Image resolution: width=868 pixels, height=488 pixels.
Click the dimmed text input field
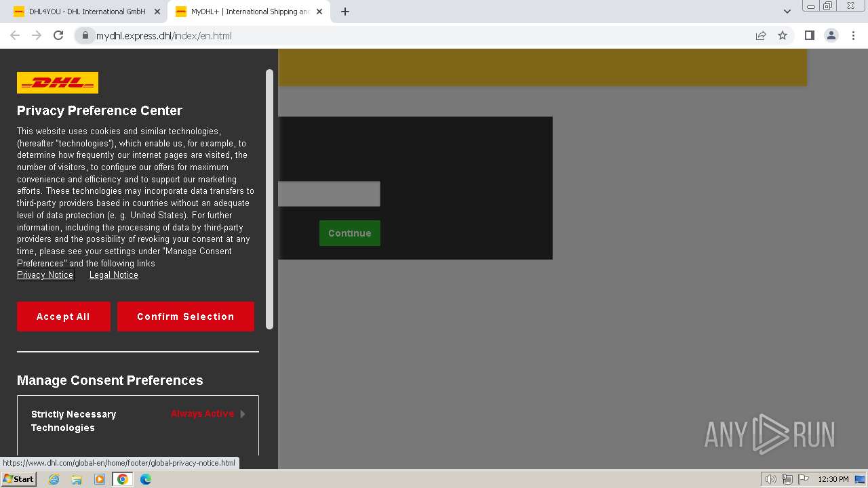coord(329,194)
